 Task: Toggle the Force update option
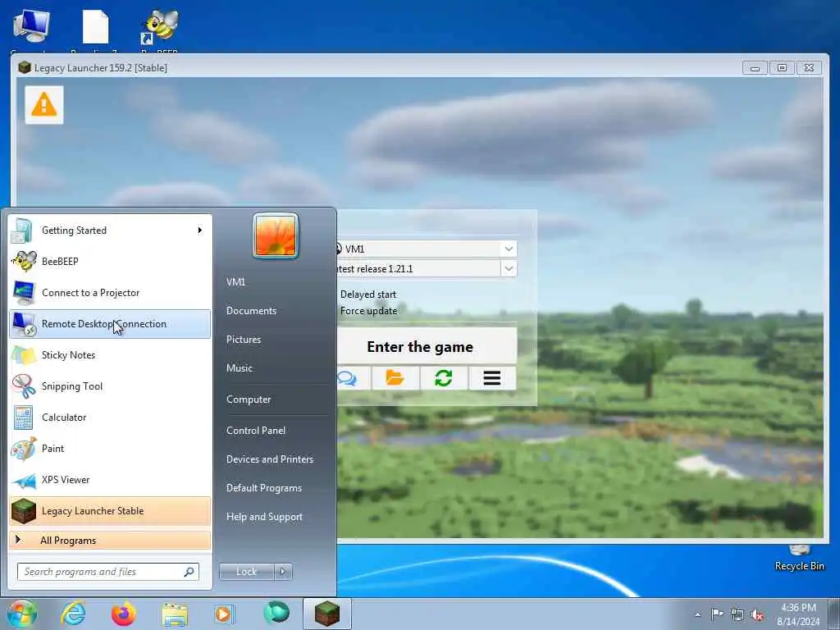coord(368,311)
